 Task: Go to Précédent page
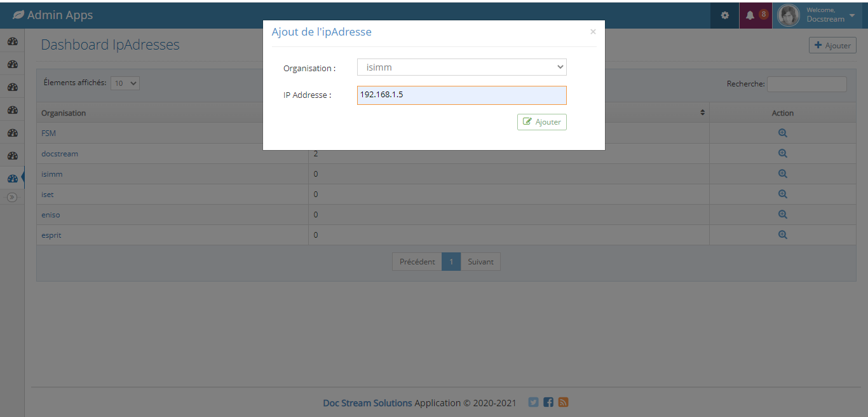[417, 262]
